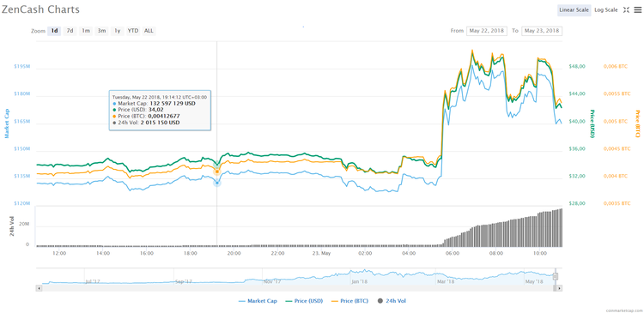Click the To date field May 23, 2018
Viewport: 644px width, 313px height.
point(542,31)
